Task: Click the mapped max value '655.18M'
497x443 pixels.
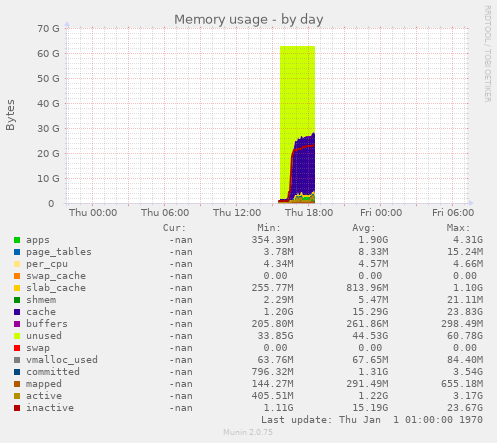Action: 462,384
